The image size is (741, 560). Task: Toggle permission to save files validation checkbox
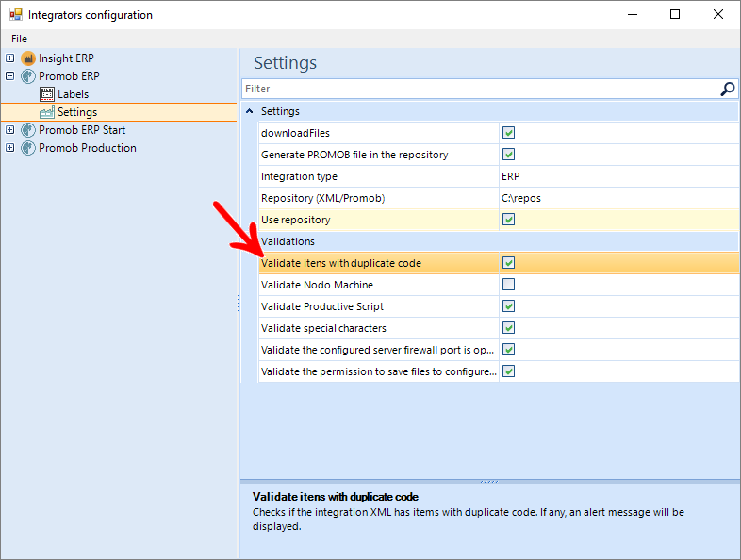coord(508,371)
